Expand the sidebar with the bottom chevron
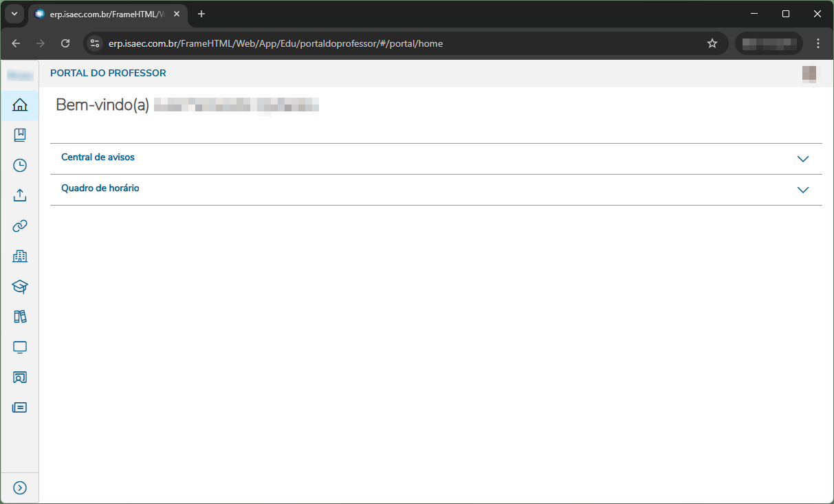 (x=19, y=487)
